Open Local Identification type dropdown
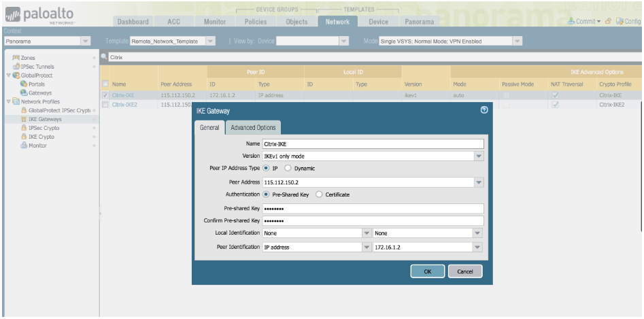Image resolution: width=644 pixels, height=319 pixels. 367,233
